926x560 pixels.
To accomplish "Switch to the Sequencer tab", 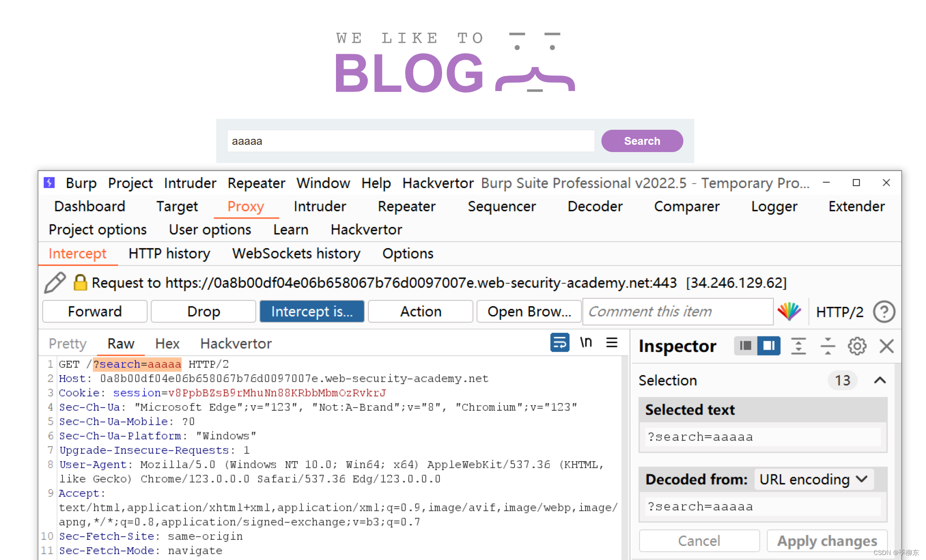I will coord(502,206).
